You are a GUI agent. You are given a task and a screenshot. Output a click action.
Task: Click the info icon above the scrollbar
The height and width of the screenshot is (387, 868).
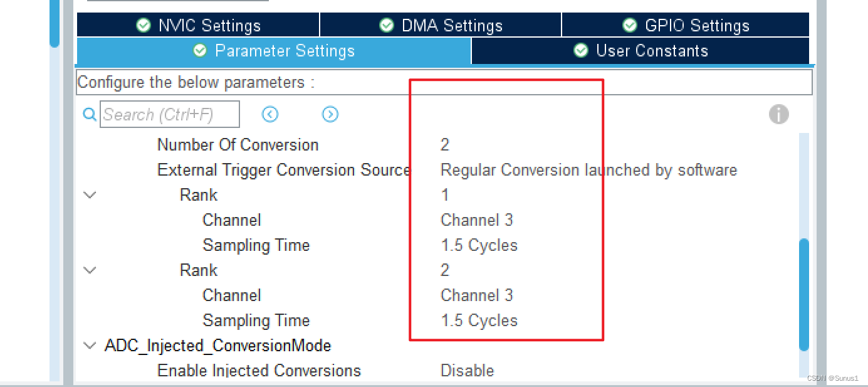click(778, 114)
